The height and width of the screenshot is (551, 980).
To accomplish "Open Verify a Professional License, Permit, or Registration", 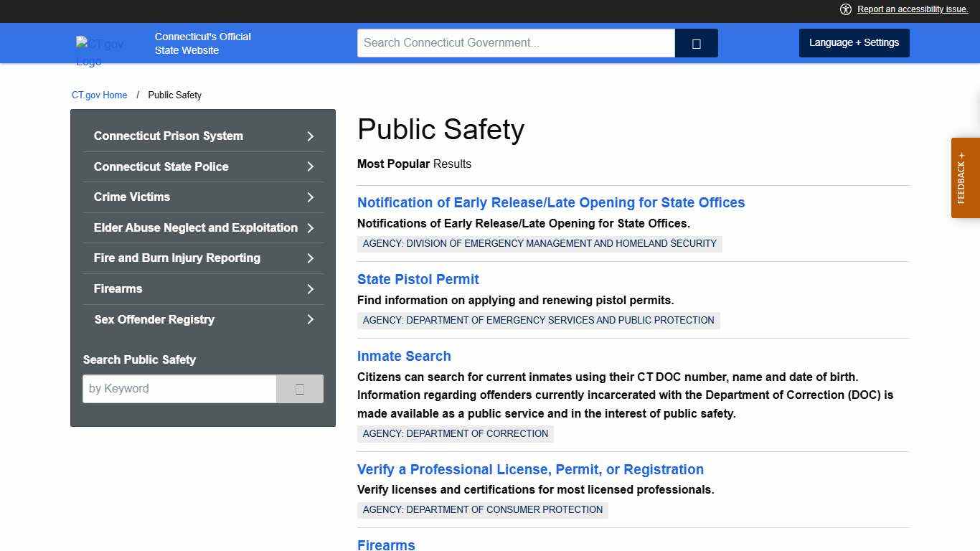I will tap(530, 469).
